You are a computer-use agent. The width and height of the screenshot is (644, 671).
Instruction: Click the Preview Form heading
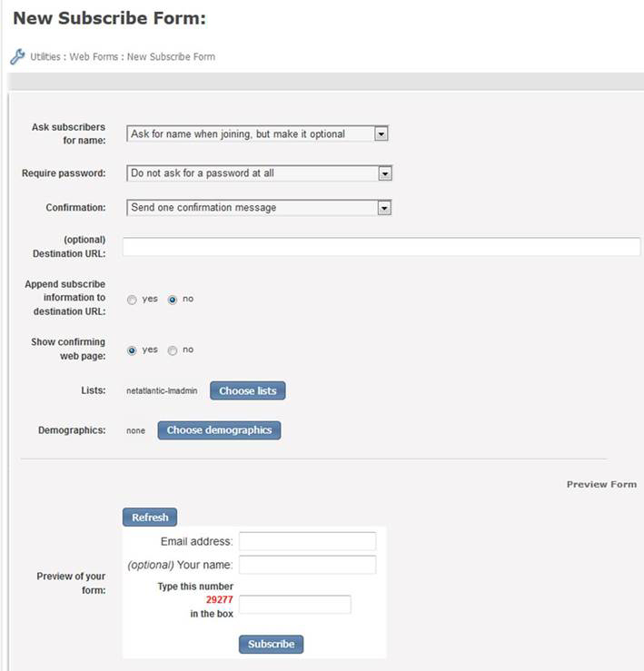(601, 485)
